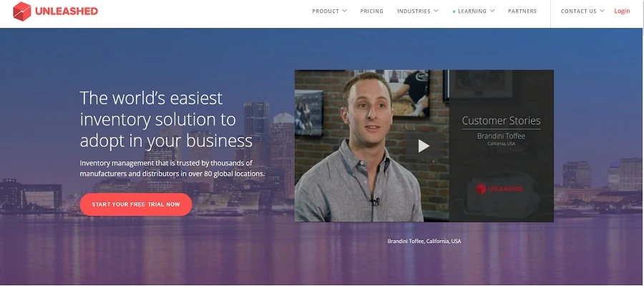Click the Learning navigation label
This screenshot has width=644, height=286.
coord(472,11)
